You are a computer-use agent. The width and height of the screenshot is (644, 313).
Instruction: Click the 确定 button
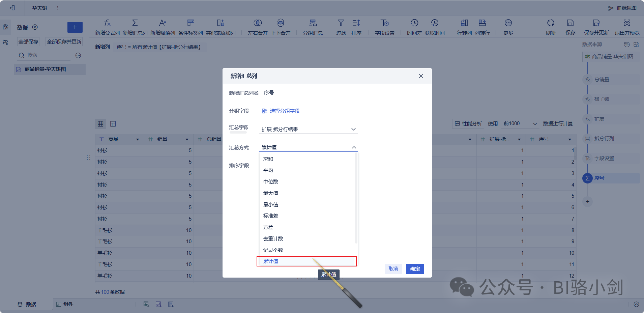(415, 269)
